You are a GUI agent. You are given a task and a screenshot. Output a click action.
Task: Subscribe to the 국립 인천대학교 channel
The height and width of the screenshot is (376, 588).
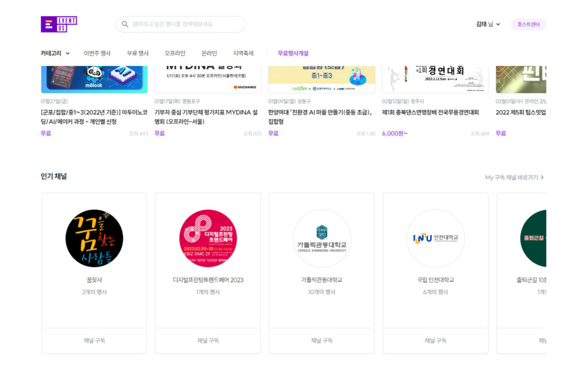[435, 340]
